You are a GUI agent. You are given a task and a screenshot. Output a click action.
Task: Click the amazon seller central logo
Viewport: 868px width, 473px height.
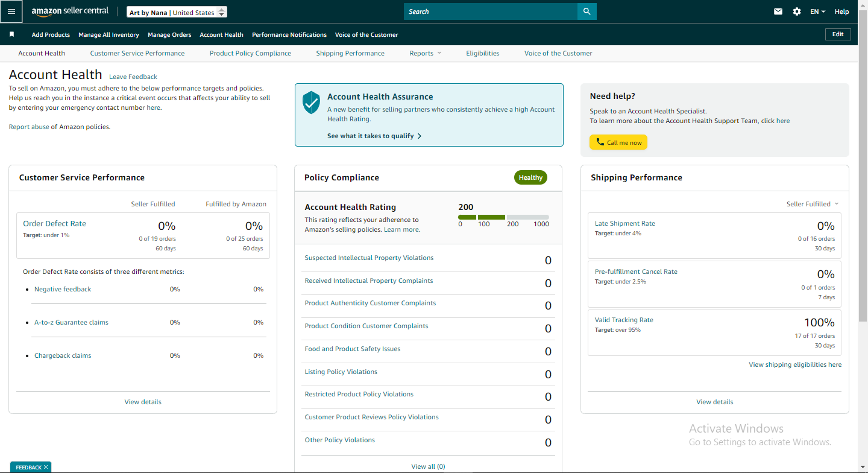70,11
